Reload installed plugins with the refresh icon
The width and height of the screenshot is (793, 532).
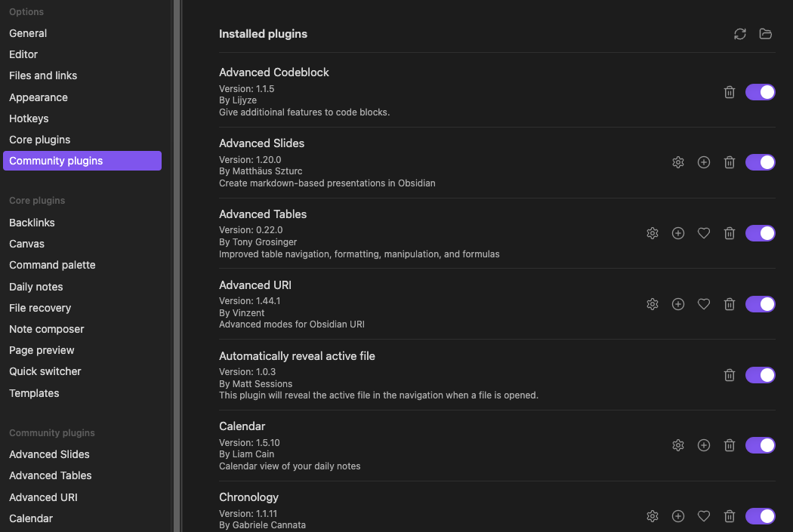(x=740, y=34)
